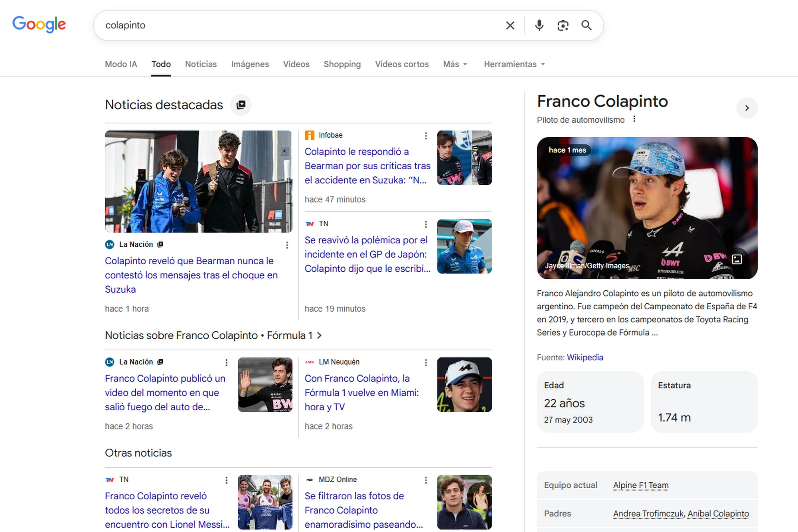Viewport: 798px width, 532px height.
Task: Click the Estatura 1.74 m card
Action: [x=704, y=402]
